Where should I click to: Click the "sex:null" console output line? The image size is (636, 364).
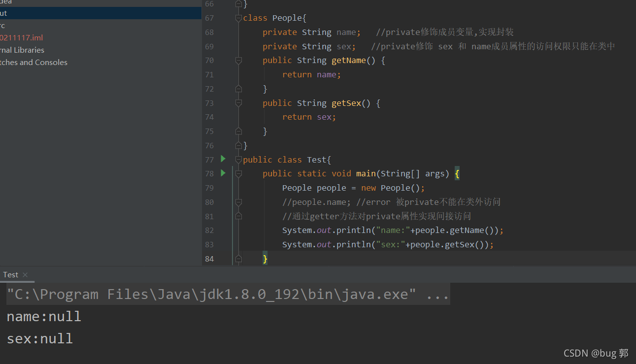[x=40, y=338]
